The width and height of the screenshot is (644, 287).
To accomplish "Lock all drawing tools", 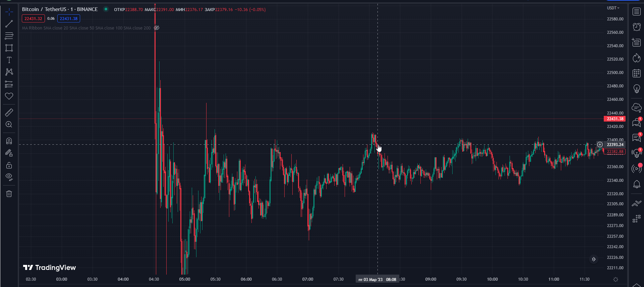I will tap(9, 165).
